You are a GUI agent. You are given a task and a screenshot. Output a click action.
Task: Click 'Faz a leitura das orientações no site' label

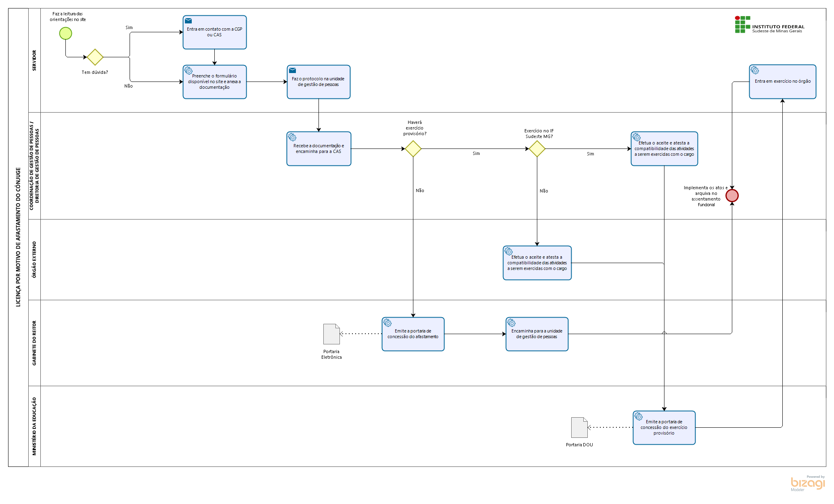tap(68, 17)
